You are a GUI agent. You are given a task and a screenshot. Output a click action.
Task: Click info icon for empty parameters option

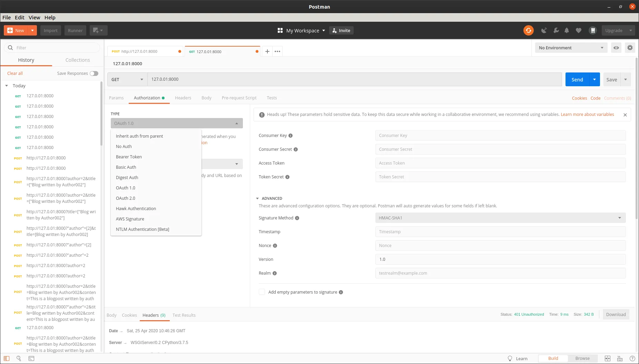(x=341, y=292)
